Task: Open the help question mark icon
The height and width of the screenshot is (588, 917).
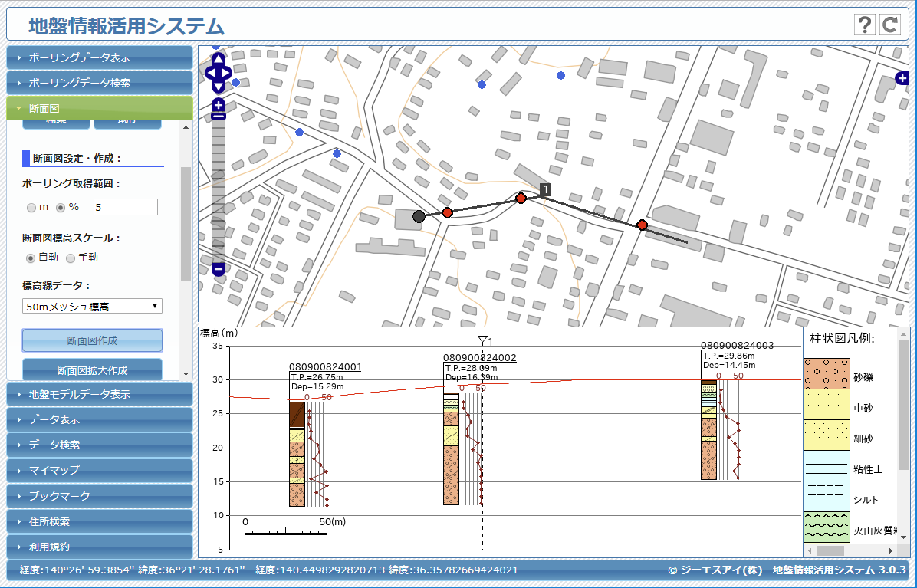Action: pyautogui.click(x=864, y=25)
